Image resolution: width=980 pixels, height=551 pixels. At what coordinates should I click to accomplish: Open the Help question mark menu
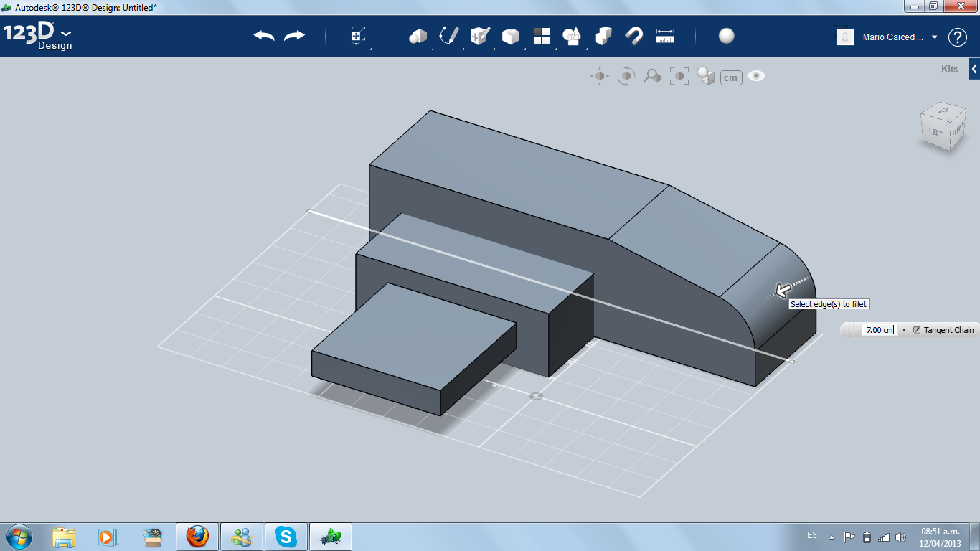click(x=958, y=37)
